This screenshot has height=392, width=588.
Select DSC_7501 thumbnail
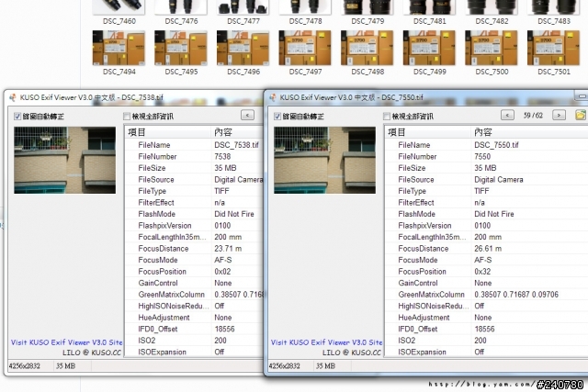click(553, 48)
